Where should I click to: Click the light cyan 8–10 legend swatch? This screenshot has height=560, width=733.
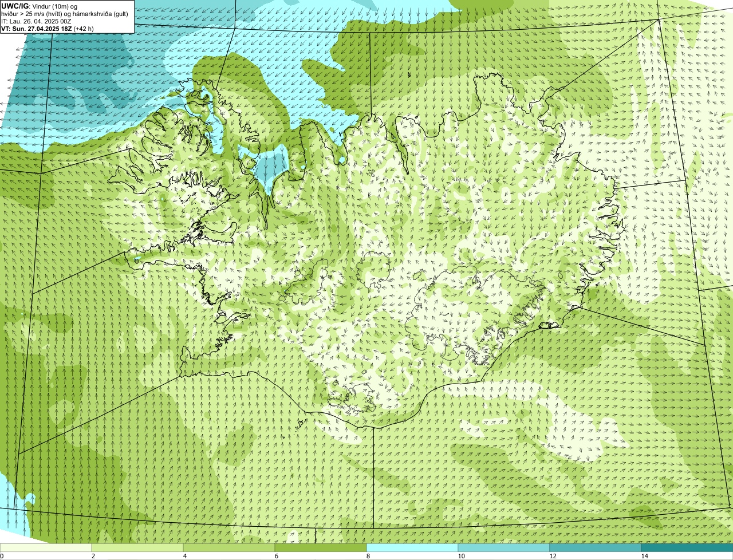412,547
